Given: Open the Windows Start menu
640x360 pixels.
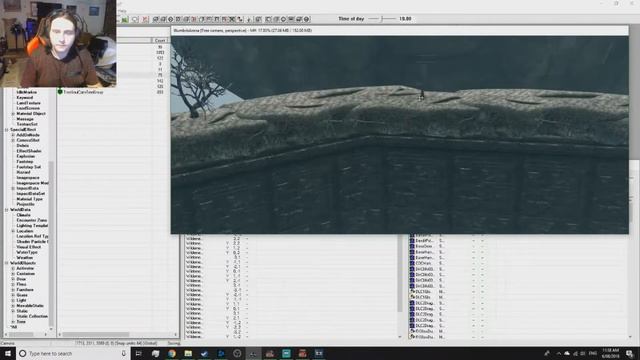Looking at the screenshot, I should (x=8, y=353).
